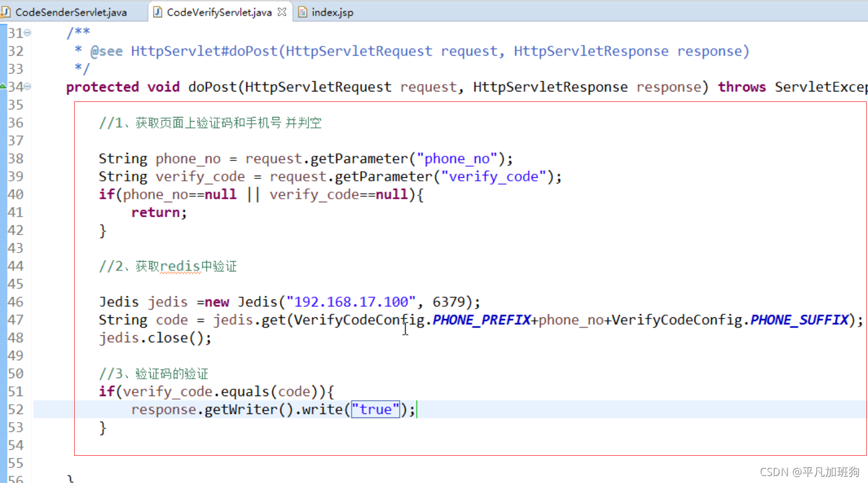Viewport: 868px width, 483px height.
Task: Click the JSP file icon on the index.jsp tab
Action: 302,12
